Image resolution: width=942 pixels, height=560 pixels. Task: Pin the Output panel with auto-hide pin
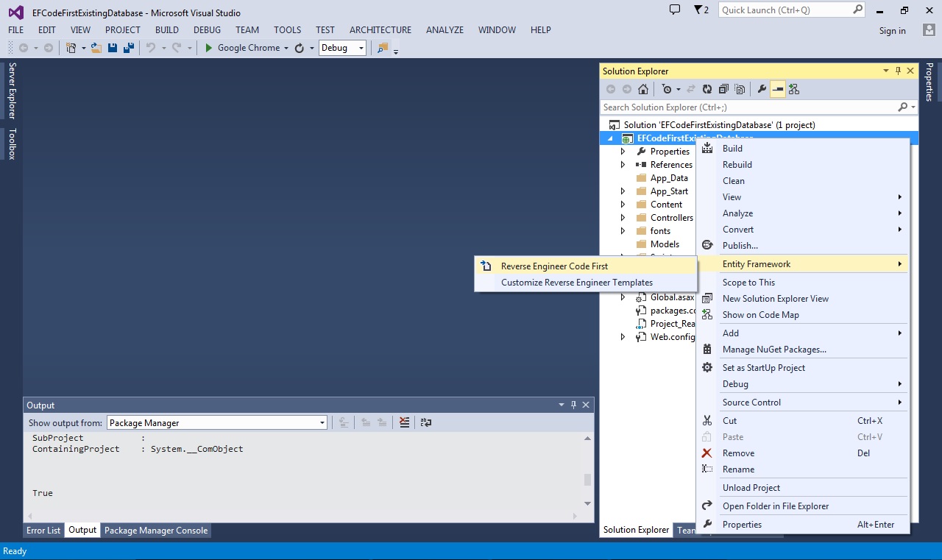(574, 405)
